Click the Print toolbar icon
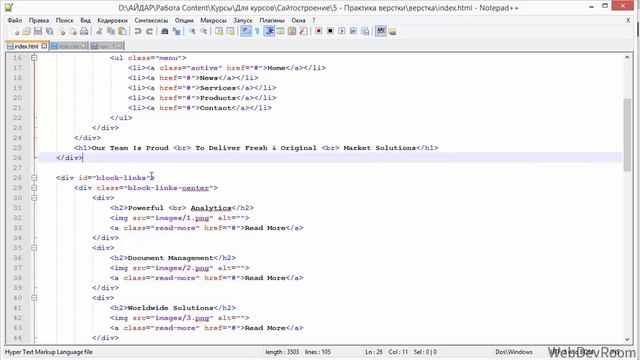 [x=84, y=31]
